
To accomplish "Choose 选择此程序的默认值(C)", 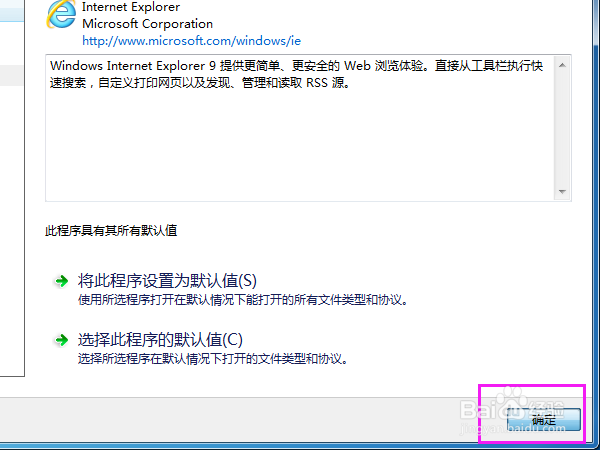I will pos(160,340).
